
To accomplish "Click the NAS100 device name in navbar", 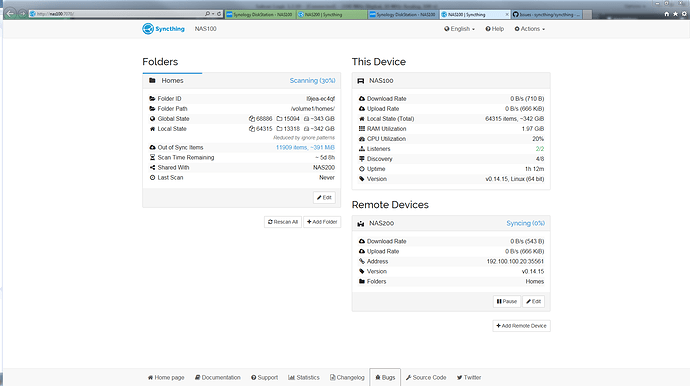I will 206,29.
